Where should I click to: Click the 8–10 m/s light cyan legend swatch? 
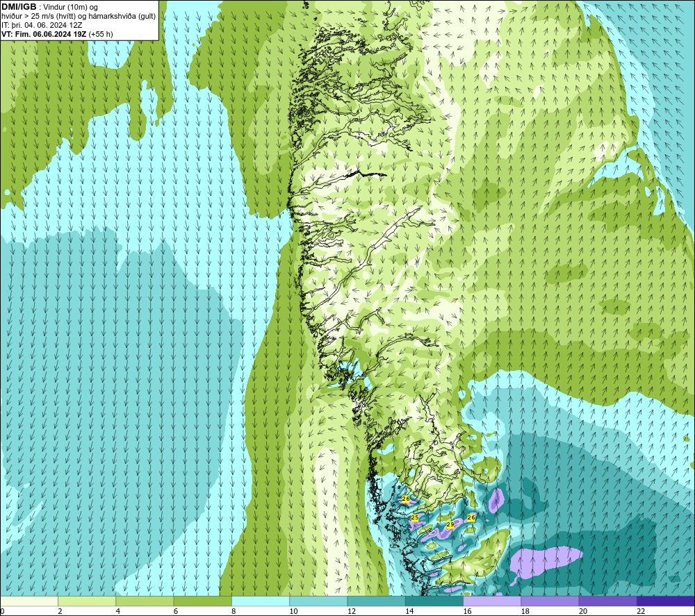click(261, 601)
